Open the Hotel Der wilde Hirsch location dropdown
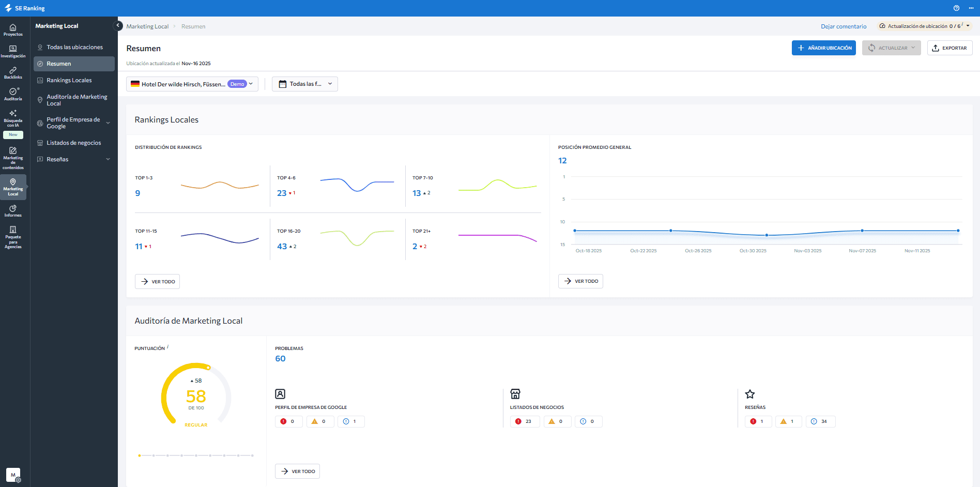The image size is (980, 487). pos(192,84)
